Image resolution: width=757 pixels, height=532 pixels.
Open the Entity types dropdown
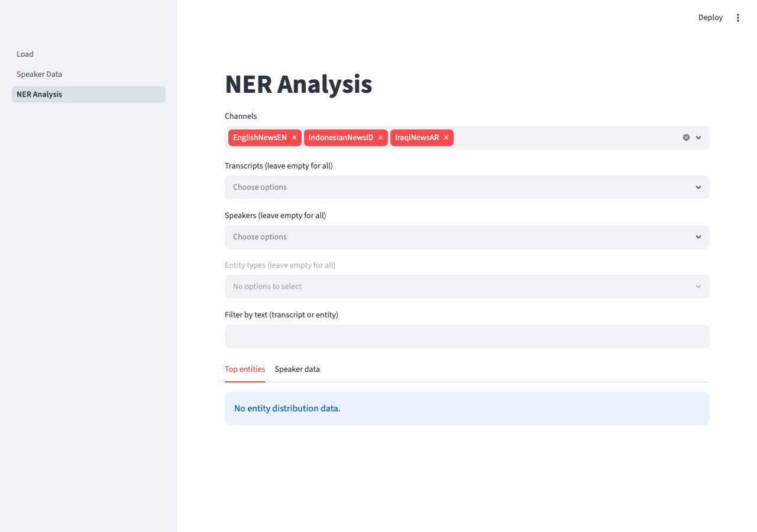point(467,287)
